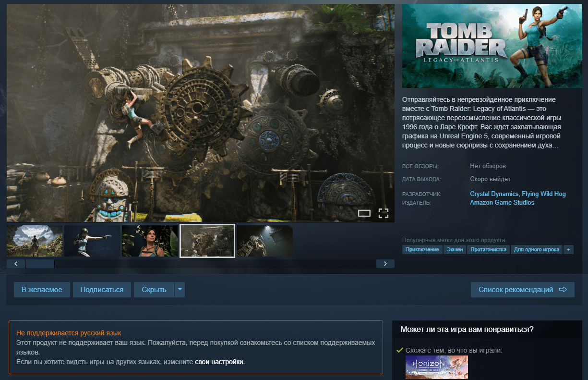Click the РАЗРАБОТЧИК label
Image resolution: width=588 pixels, height=380 pixels.
coord(421,194)
